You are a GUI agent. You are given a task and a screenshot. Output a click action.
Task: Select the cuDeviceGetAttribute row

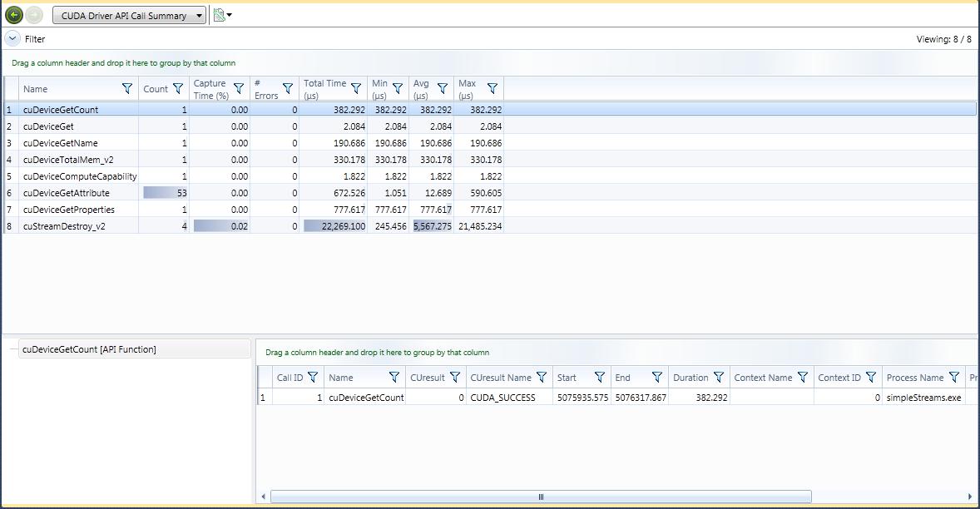pyautogui.click(x=66, y=193)
